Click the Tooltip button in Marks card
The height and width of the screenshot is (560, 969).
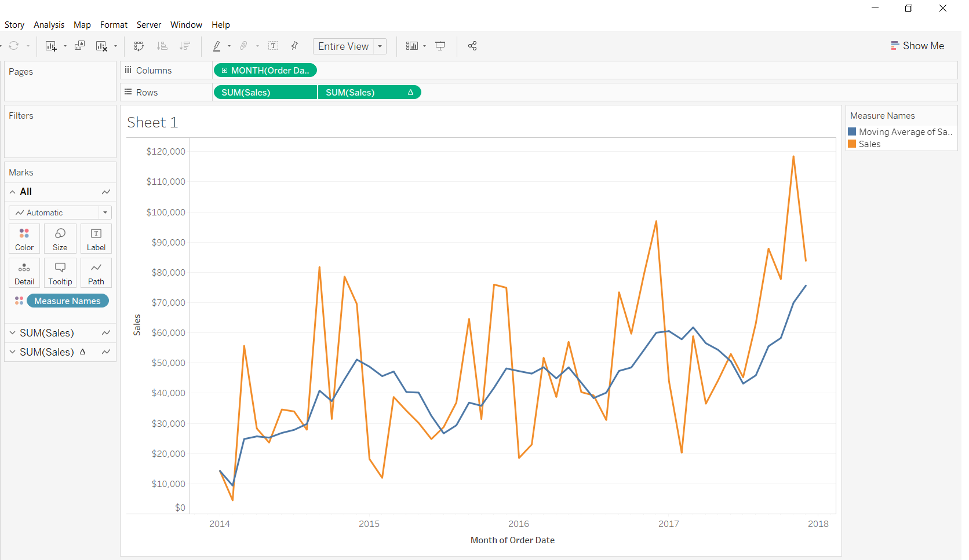(60, 273)
